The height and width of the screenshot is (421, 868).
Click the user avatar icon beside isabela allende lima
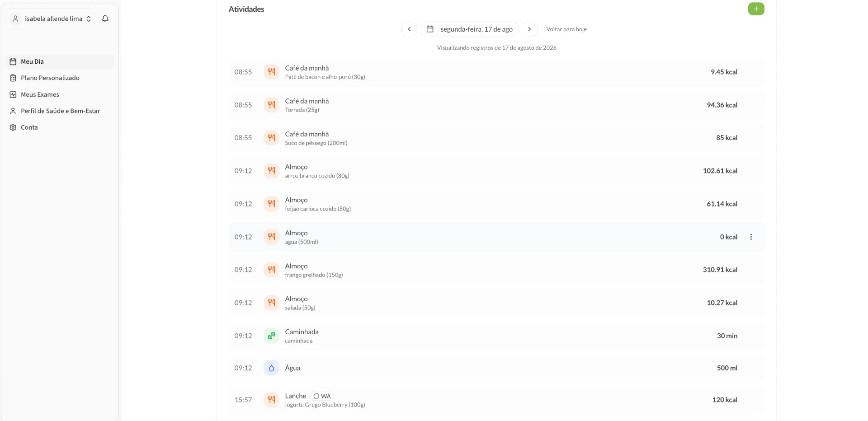click(15, 19)
